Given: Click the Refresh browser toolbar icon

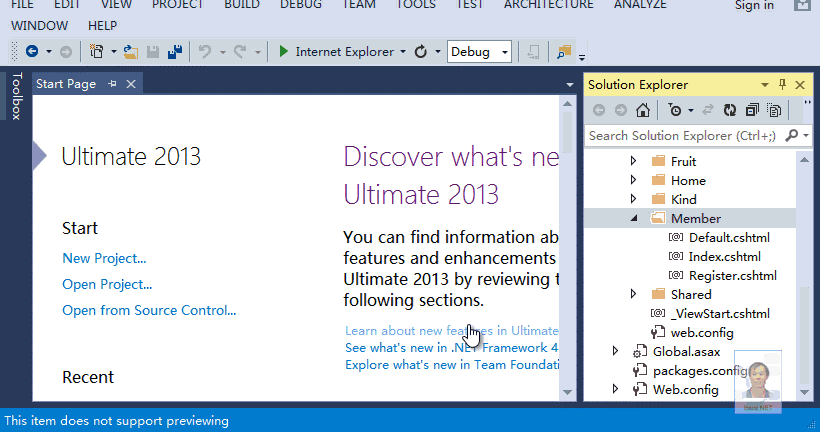Looking at the screenshot, I should pos(420,51).
